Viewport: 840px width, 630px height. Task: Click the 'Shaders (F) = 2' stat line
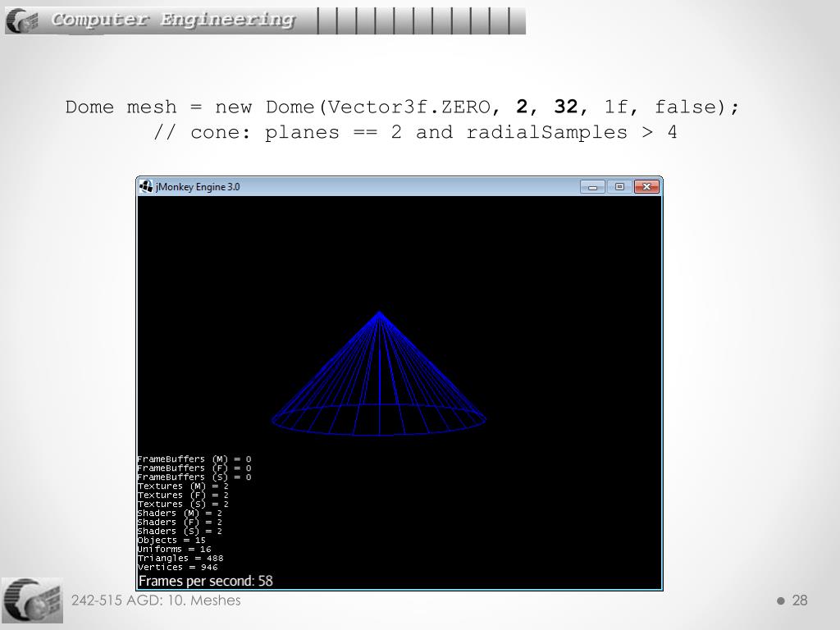[180, 522]
